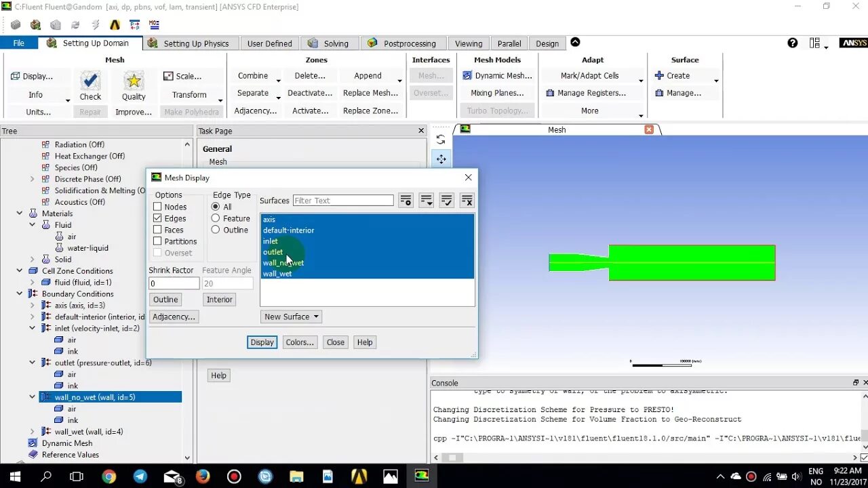Screen dimensions: 868x488
Task: Click the MO lines icon in quick toolbar
Action: [x=154, y=25]
